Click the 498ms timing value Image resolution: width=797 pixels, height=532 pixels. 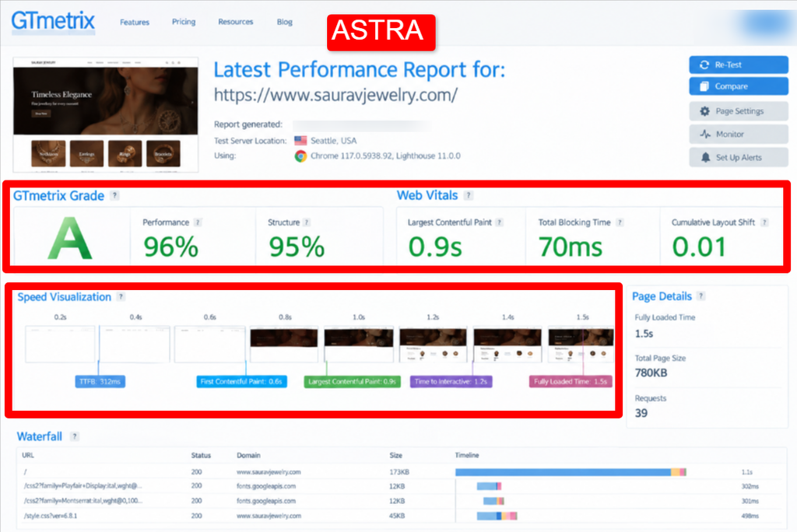750,516
